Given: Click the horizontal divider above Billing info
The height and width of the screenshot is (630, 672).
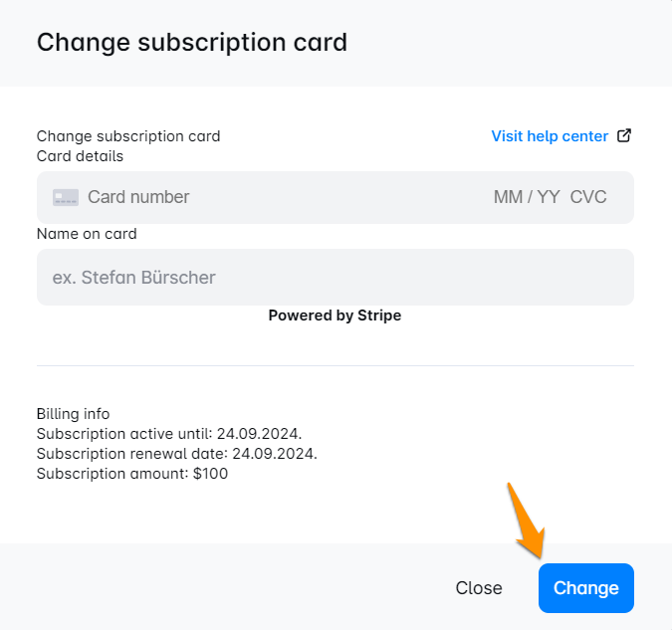Looking at the screenshot, I should point(335,365).
